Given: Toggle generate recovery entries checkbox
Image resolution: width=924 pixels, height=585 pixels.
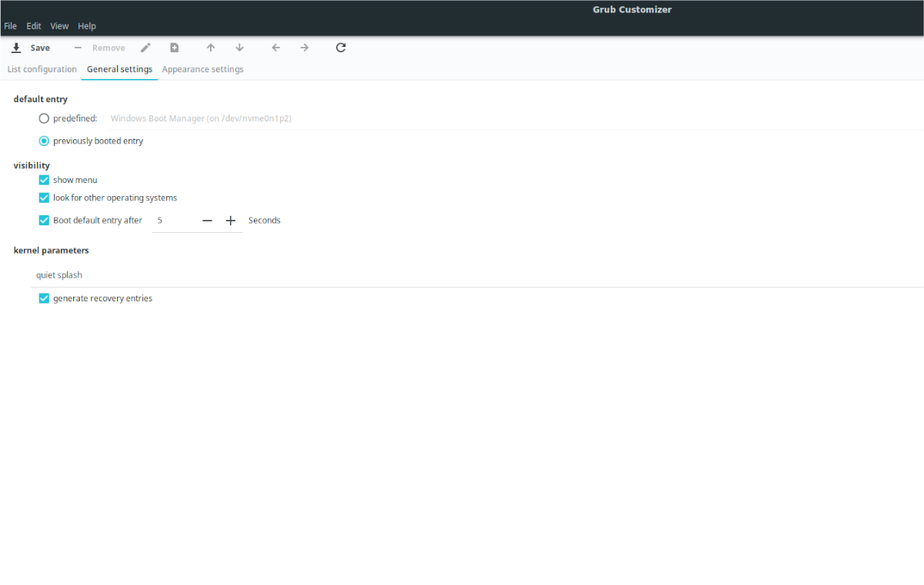Looking at the screenshot, I should [x=44, y=298].
